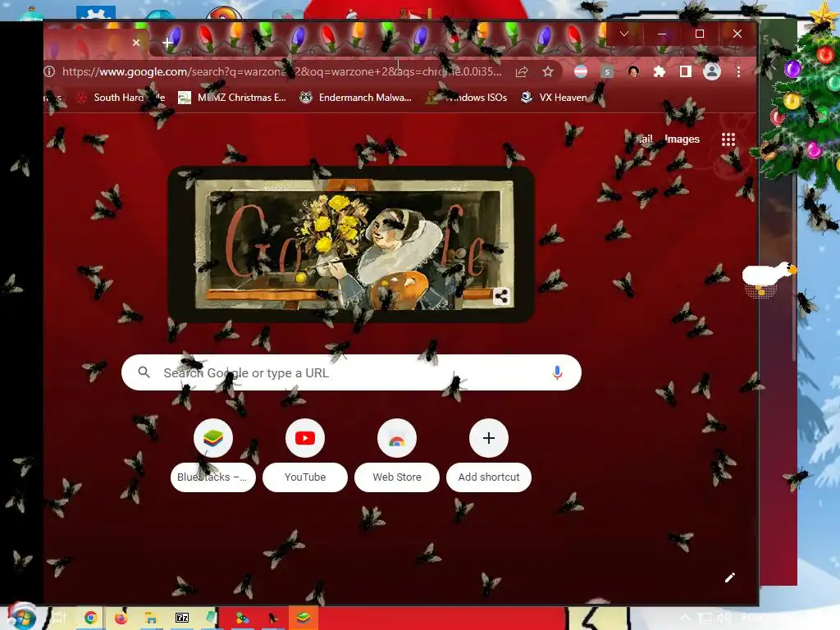Open File Explorer from taskbar
The height and width of the screenshot is (630, 840).
pos(151,619)
